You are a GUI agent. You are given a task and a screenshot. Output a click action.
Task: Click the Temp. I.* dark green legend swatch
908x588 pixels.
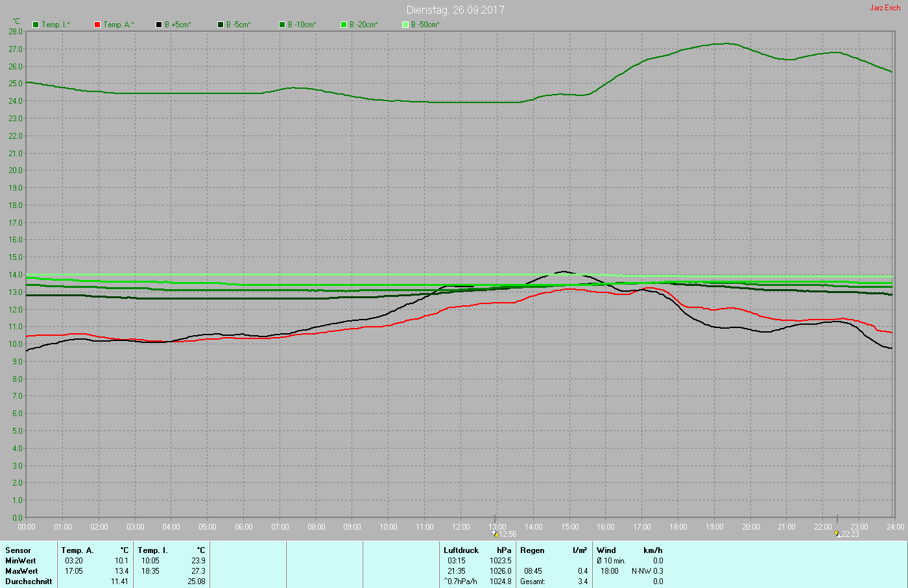click(x=36, y=25)
